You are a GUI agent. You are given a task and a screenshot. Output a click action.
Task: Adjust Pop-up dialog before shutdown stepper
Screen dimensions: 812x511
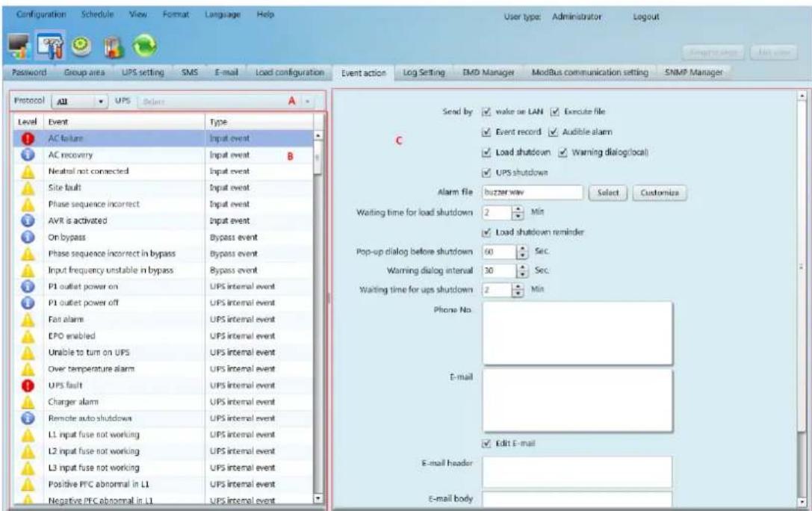point(522,252)
